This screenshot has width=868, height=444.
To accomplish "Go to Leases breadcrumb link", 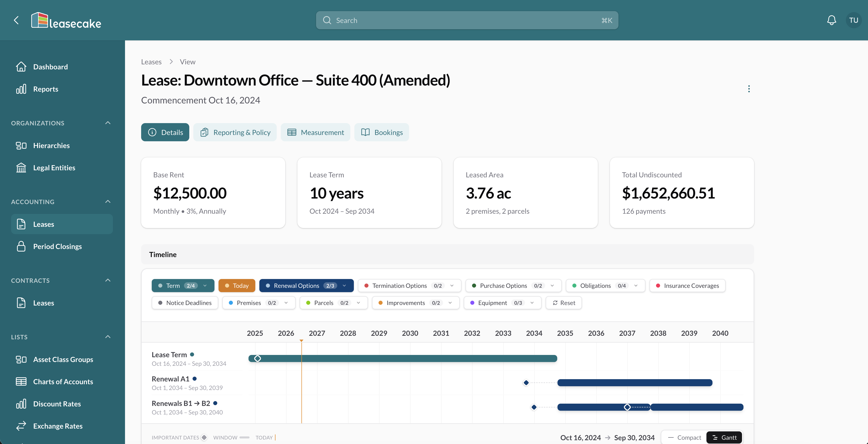I will (x=151, y=62).
